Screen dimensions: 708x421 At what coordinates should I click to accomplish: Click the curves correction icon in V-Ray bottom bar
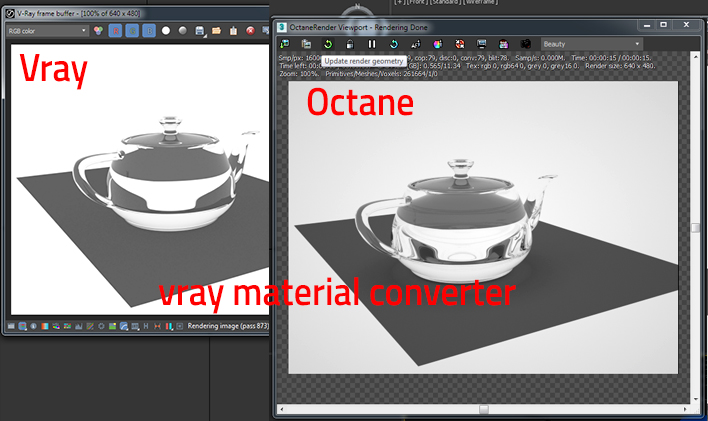click(x=90, y=326)
